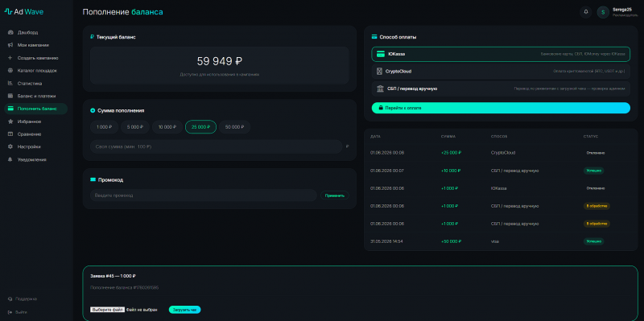Click the ЮKassa cell in history table
This screenshot has width=644, height=321.
coord(498,188)
